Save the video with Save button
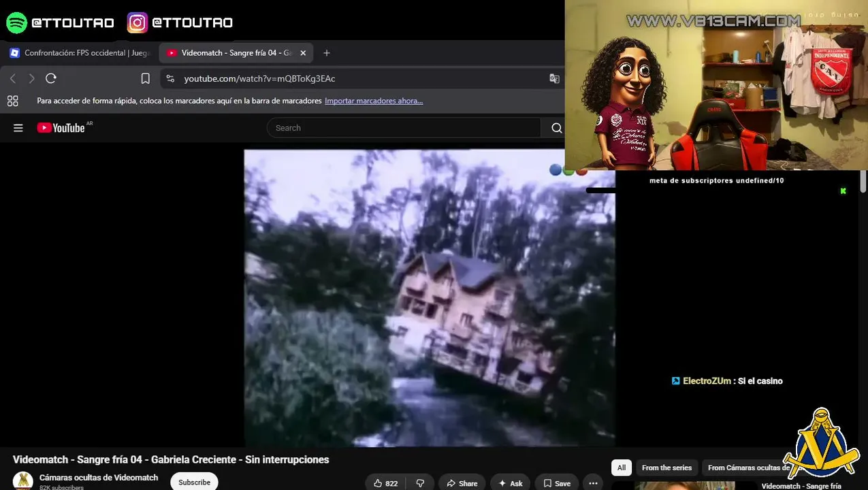The width and height of the screenshot is (868, 490). [556, 483]
